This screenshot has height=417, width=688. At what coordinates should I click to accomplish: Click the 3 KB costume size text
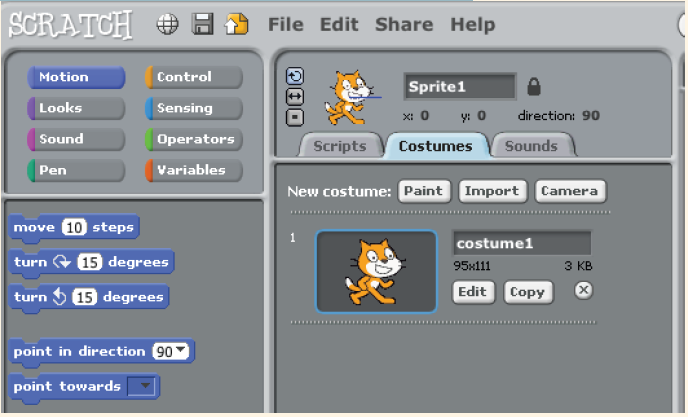click(x=578, y=266)
